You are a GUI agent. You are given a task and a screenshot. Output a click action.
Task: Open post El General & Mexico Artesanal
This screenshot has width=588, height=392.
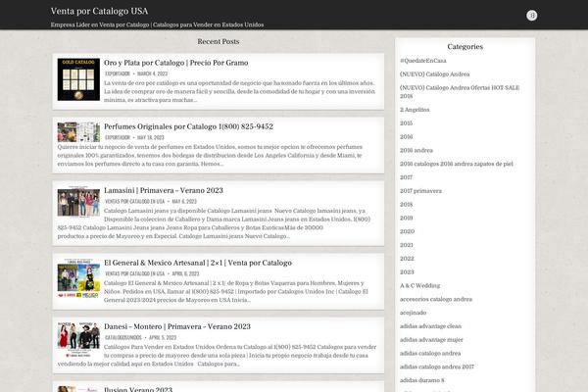[198, 263]
